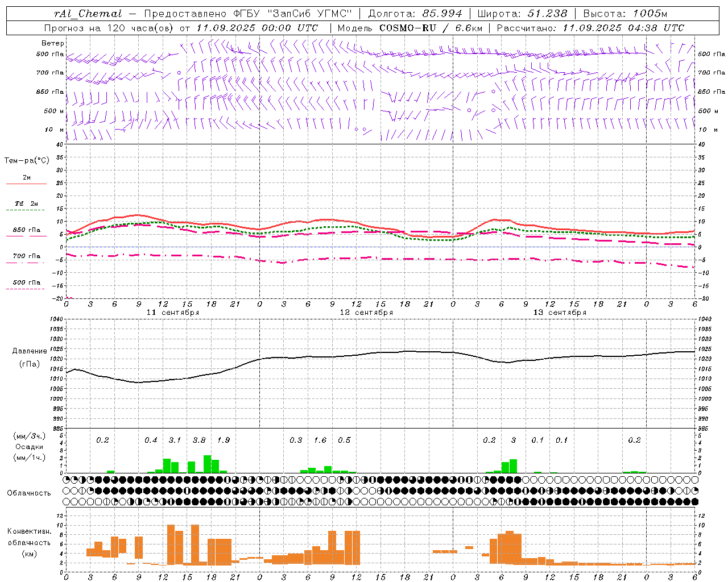Screen dimensions: 728x582
Task: Click the Долгота: 85.994 longitude value
Action: pyautogui.click(x=416, y=14)
